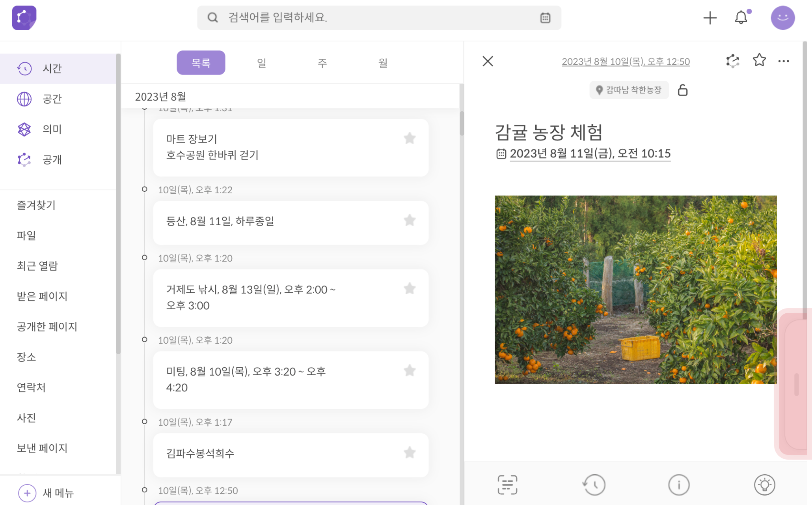Open 파일 in the sidebar
Viewport: 812px width, 505px height.
26,236
